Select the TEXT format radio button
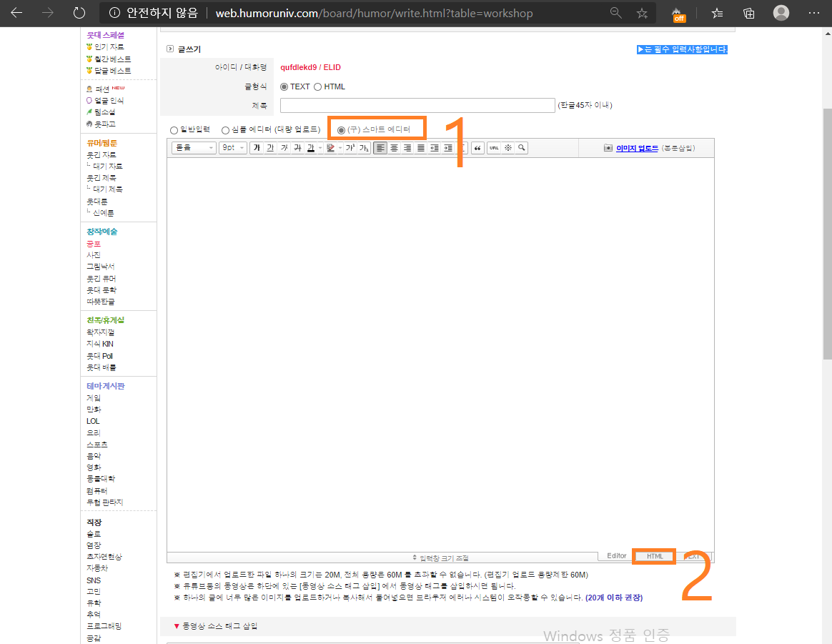The image size is (832, 644). coord(284,86)
